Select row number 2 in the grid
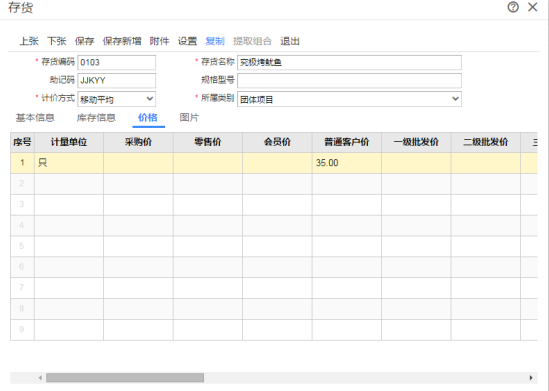The width and height of the screenshot is (549, 391). pyautogui.click(x=22, y=184)
